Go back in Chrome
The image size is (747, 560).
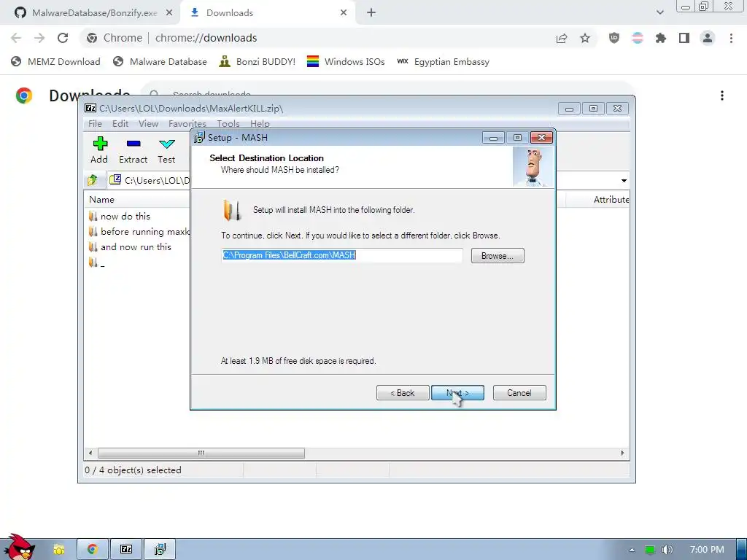click(x=16, y=38)
